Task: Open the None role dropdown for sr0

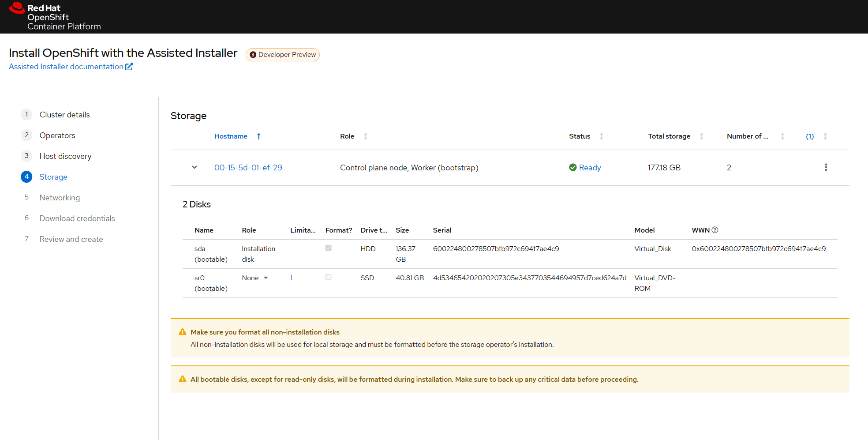Action: [x=255, y=278]
